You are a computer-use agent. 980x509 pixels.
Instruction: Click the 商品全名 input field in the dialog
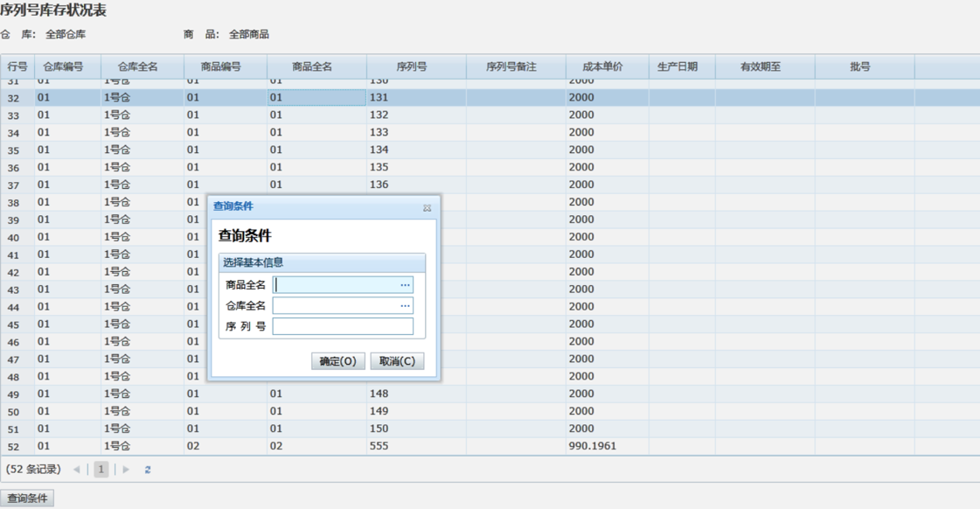336,285
